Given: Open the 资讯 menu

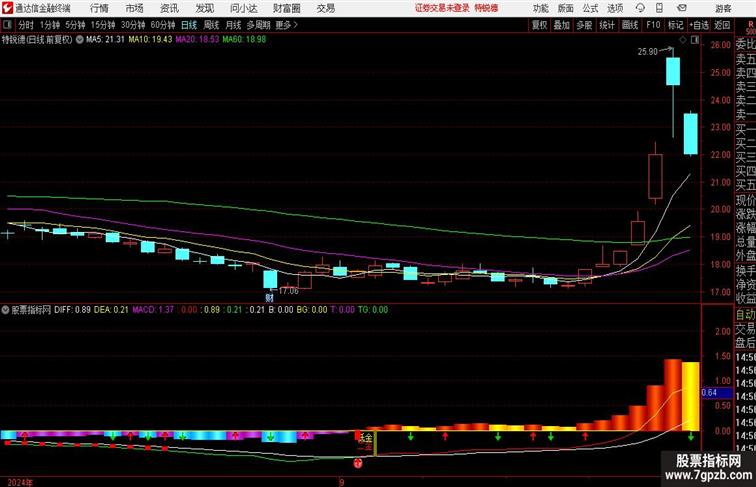Looking at the screenshot, I should [169, 8].
